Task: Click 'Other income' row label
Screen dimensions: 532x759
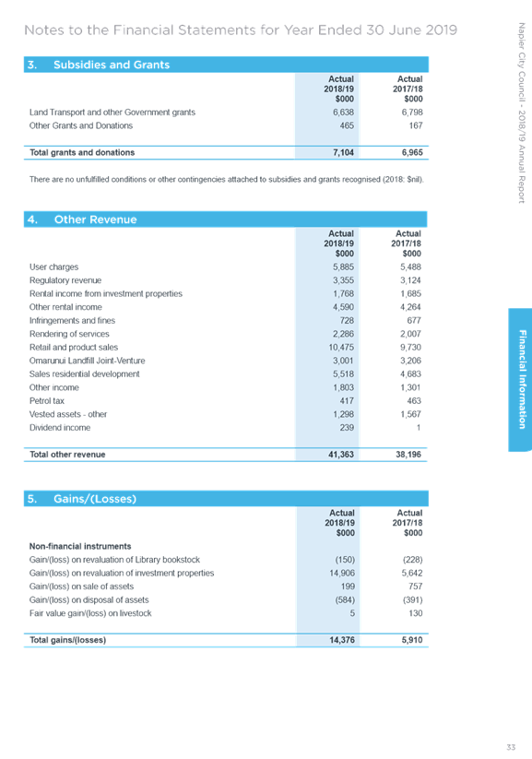Action: pos(54,387)
